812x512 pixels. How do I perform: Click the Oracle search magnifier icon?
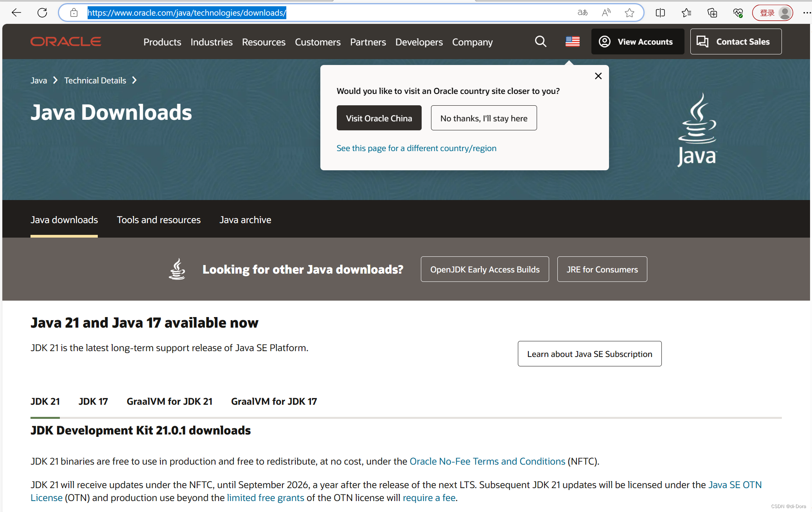[x=541, y=41]
